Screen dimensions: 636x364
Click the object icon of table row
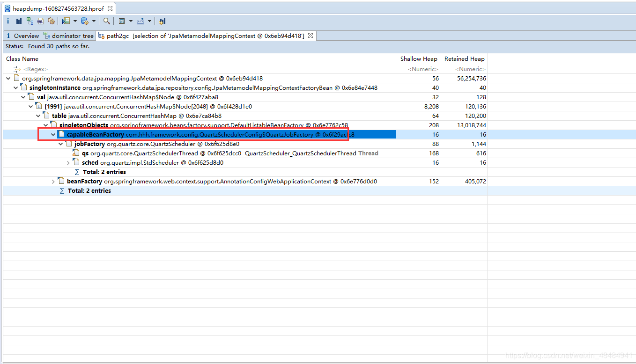(x=46, y=116)
